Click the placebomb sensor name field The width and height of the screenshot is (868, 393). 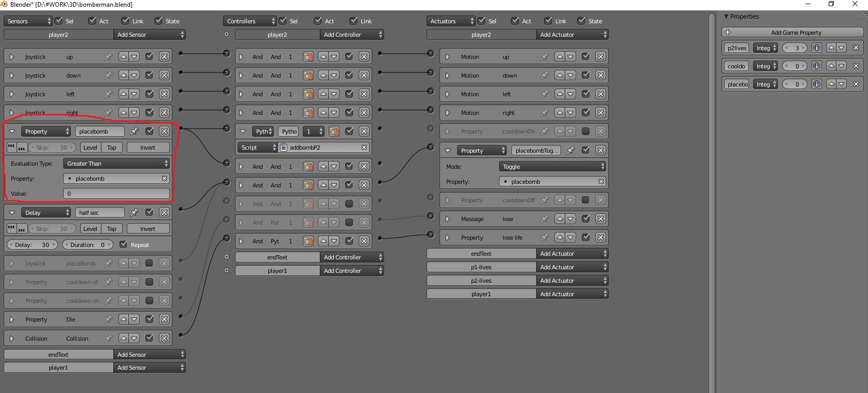pos(100,132)
